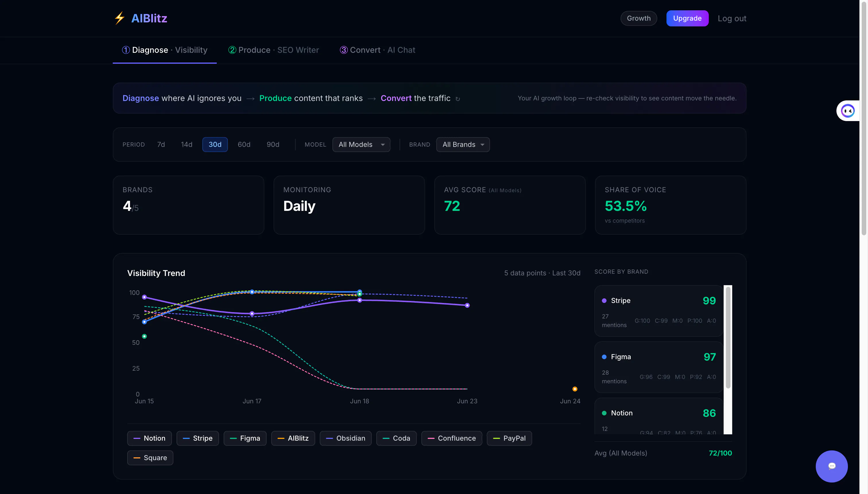Select the 90d period option

[273, 145]
